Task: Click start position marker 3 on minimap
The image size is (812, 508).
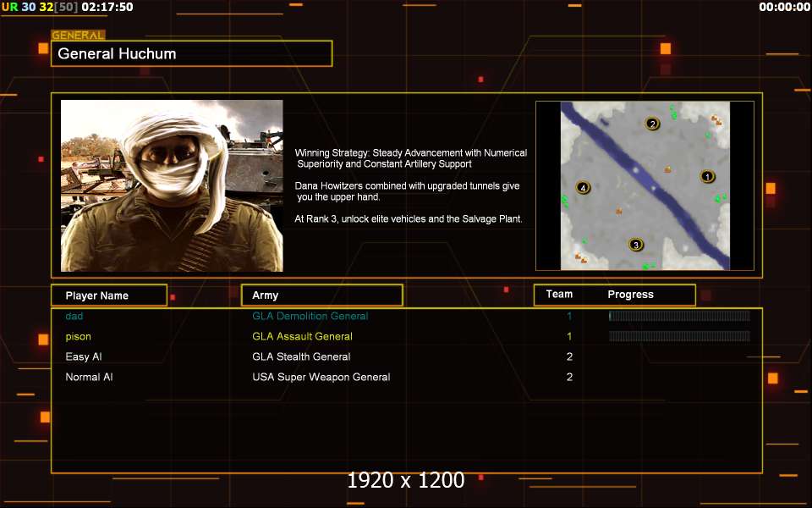Action: pos(636,245)
